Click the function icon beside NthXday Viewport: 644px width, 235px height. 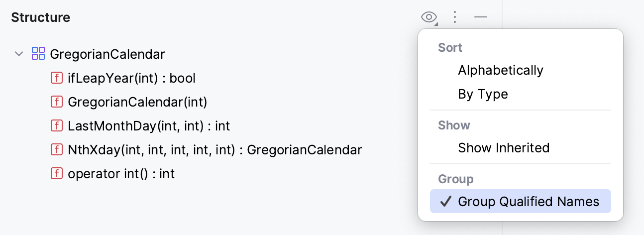tap(57, 150)
